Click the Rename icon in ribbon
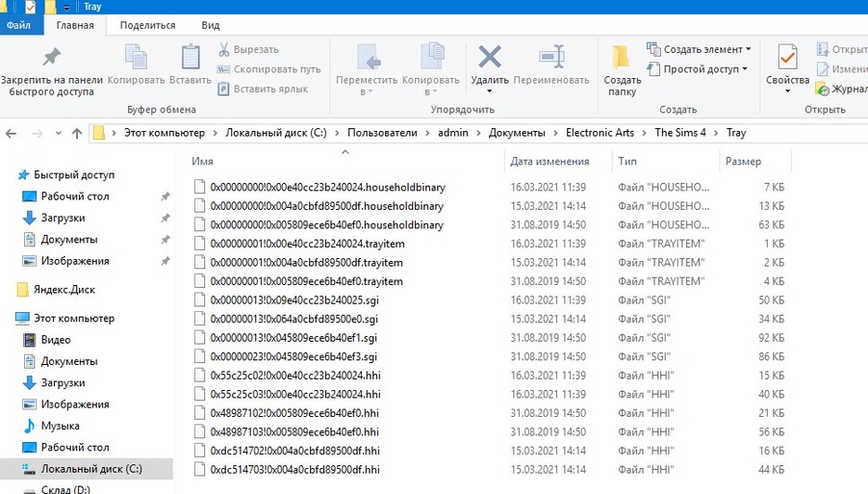 tap(550, 58)
